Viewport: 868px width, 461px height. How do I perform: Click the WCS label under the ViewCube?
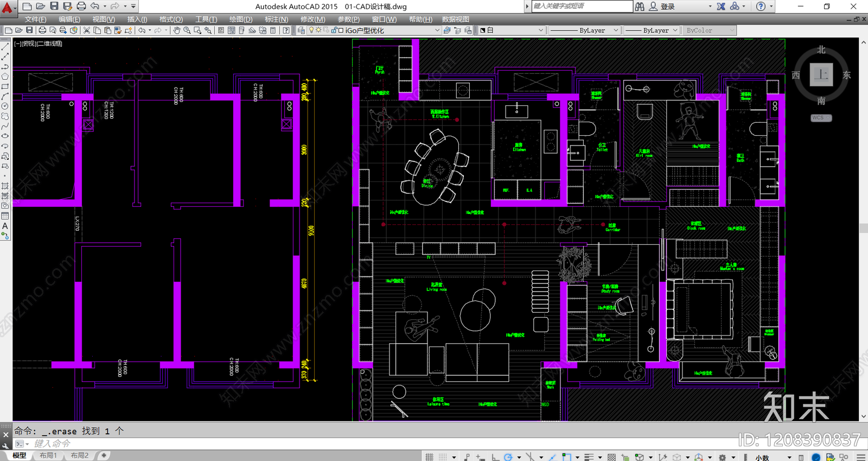pos(821,118)
